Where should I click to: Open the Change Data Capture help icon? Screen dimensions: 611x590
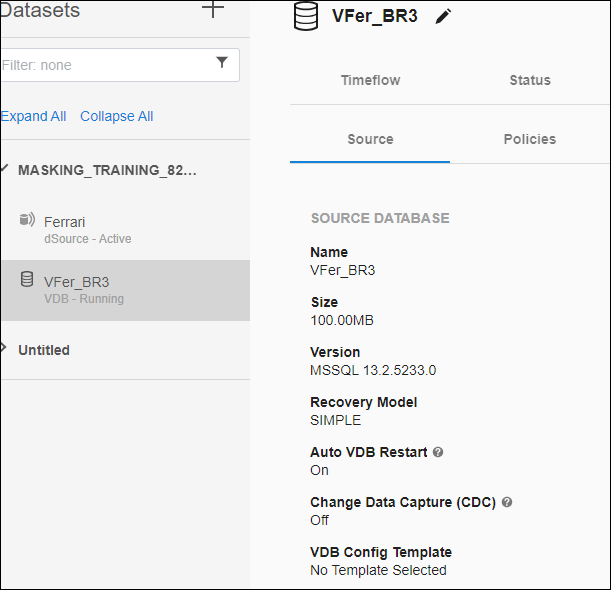point(507,502)
